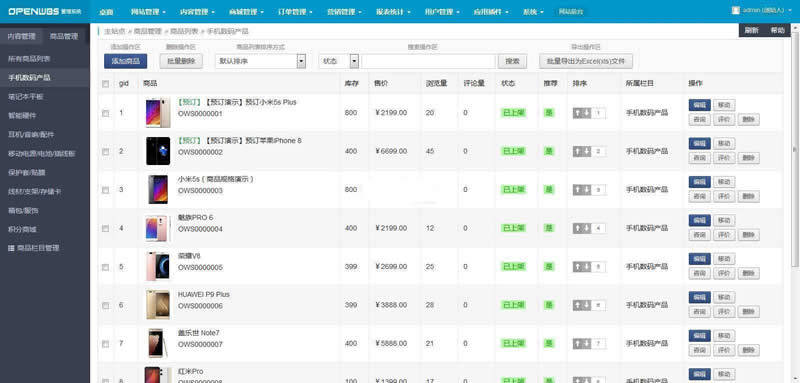Click the grid icon beside 商品栏目管理
The height and width of the screenshot is (383, 800).
tap(11, 248)
